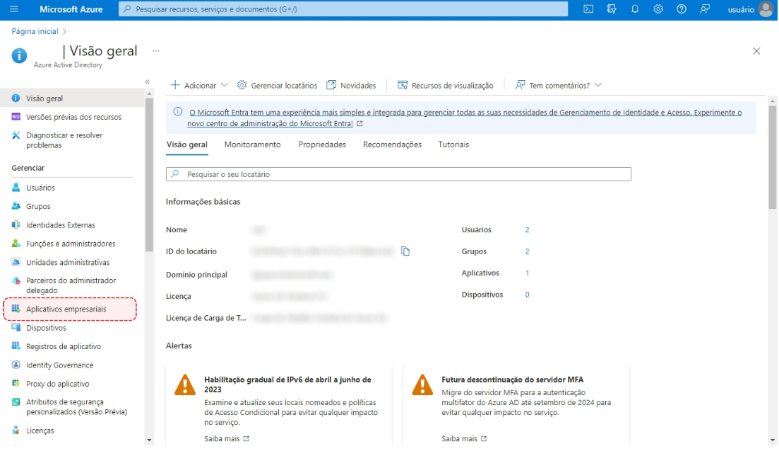Go to Página inicial breadcrumb
The image size is (779, 457).
35,31
